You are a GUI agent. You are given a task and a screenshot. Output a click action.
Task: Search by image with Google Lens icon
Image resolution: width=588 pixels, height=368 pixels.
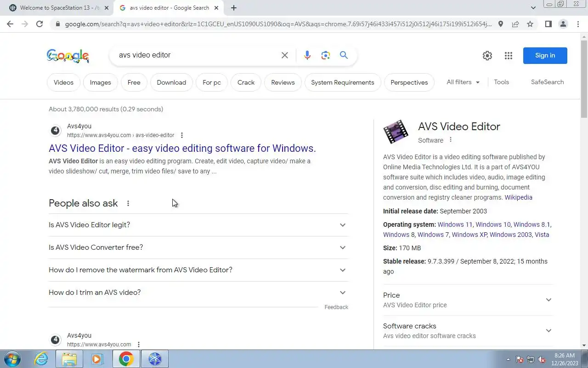[326, 55]
